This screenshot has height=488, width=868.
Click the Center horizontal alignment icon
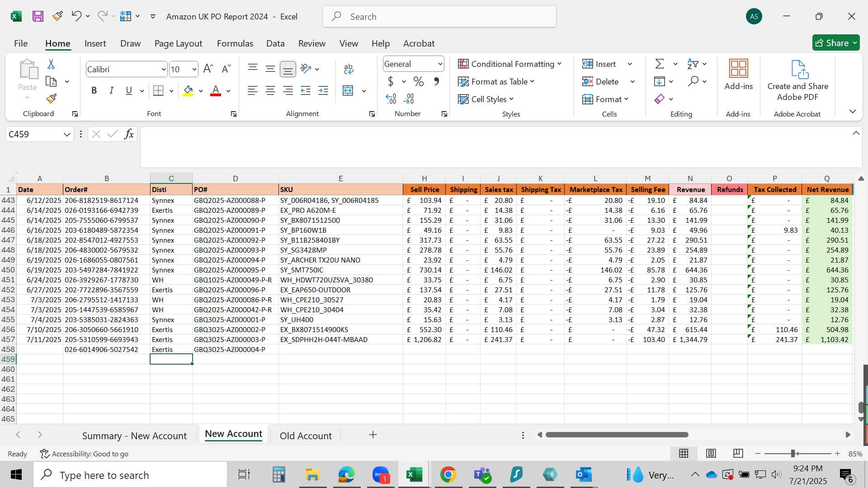[270, 91]
